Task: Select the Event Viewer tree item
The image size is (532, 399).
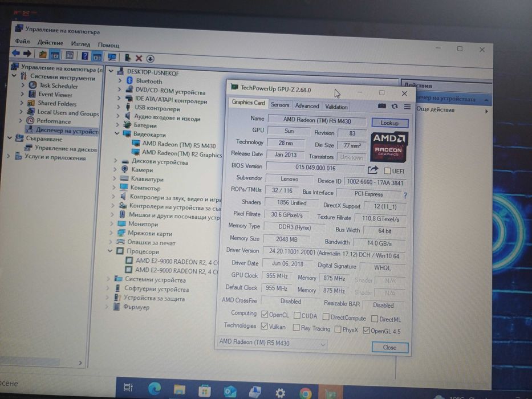Action: [x=55, y=95]
